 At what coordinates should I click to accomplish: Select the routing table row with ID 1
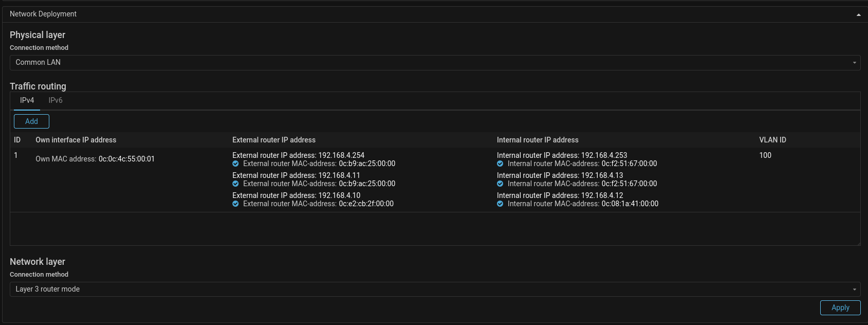point(16,155)
